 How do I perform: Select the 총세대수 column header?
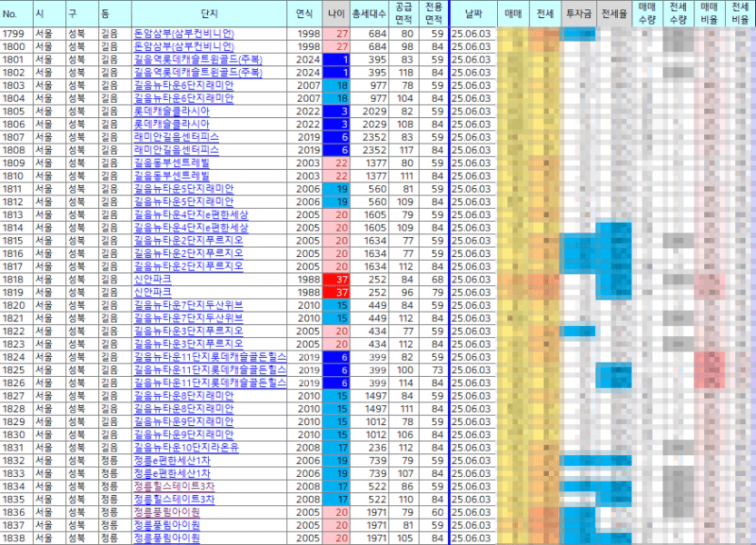[x=369, y=14]
